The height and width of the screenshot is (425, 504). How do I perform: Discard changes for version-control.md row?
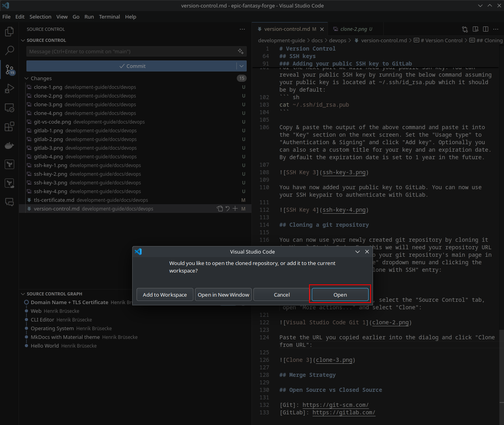point(227,209)
